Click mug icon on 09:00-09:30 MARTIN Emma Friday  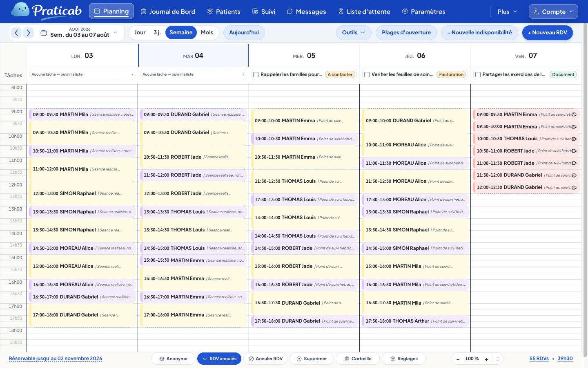(574, 114)
